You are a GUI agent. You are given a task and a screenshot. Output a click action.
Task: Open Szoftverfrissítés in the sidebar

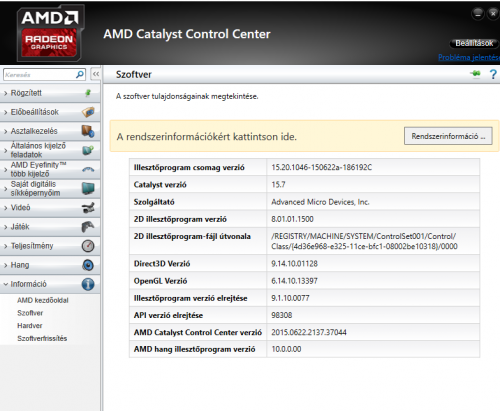pos(42,338)
